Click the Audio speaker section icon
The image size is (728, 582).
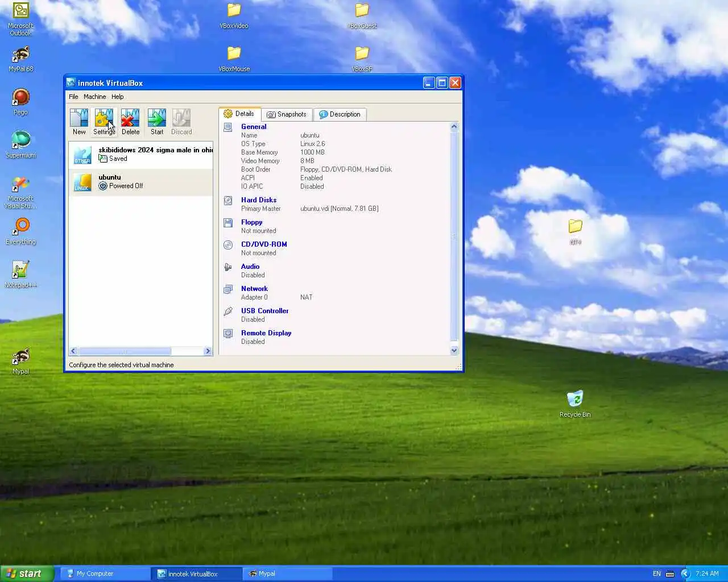coord(228,267)
